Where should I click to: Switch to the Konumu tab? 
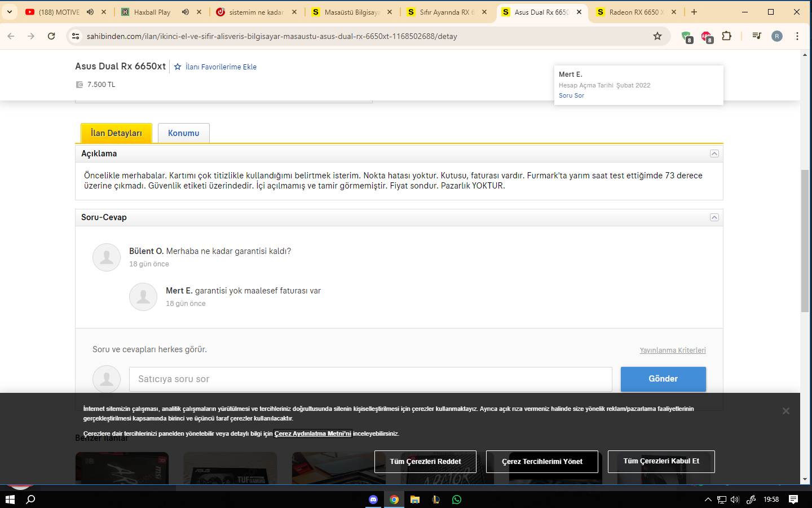coord(184,133)
